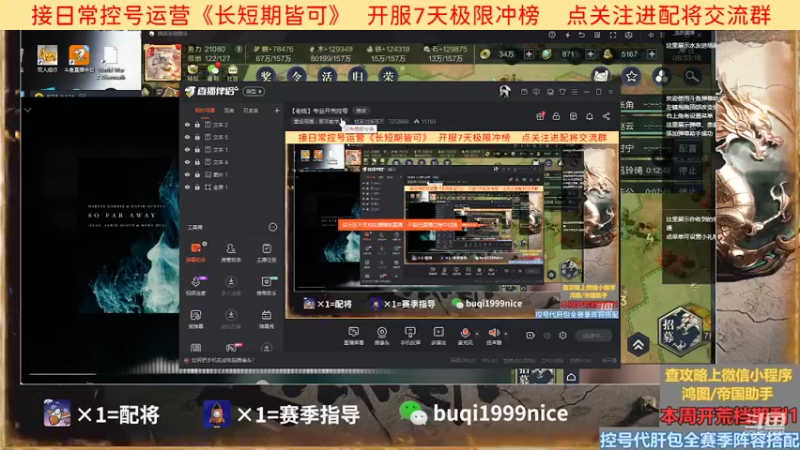Open the 房管助手 moderator assistant tool
This screenshot has height=450, width=800.
tap(231, 253)
